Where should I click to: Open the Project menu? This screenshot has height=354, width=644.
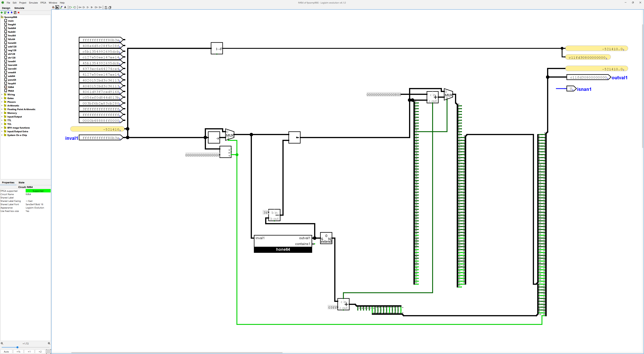pyautogui.click(x=23, y=3)
